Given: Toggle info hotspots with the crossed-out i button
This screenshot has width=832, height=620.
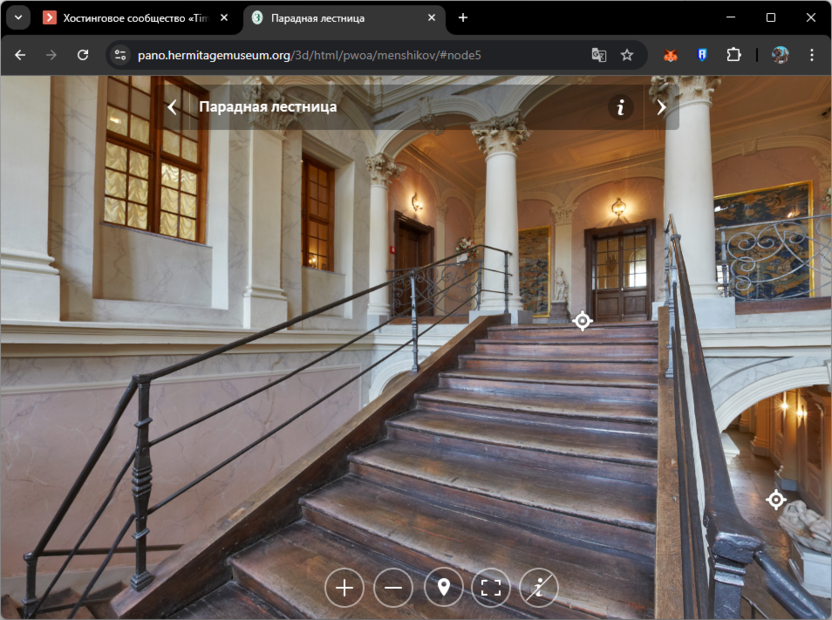Looking at the screenshot, I should [539, 588].
